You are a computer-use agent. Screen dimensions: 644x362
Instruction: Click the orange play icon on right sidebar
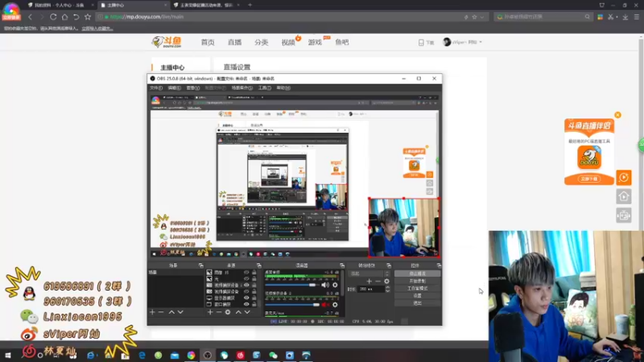623,177
